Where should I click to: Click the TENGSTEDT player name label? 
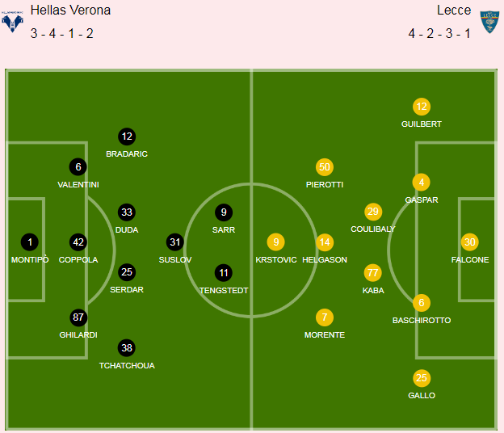(x=224, y=291)
